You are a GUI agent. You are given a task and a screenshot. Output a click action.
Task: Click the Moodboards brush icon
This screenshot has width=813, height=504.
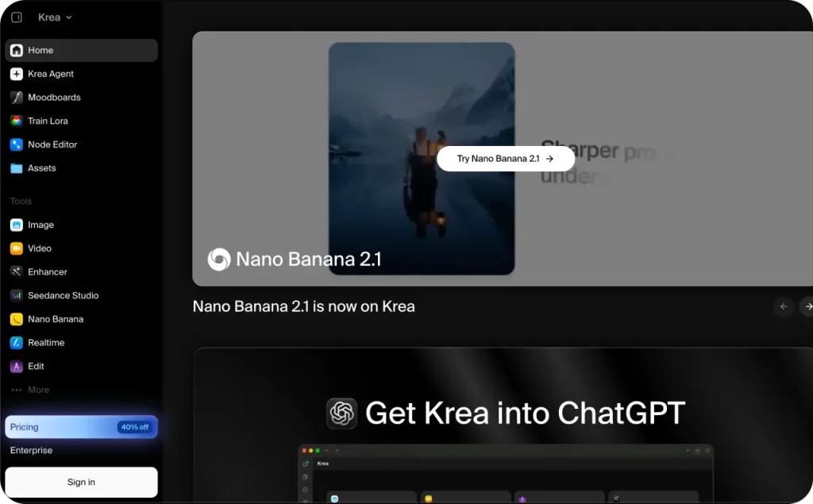coord(17,98)
